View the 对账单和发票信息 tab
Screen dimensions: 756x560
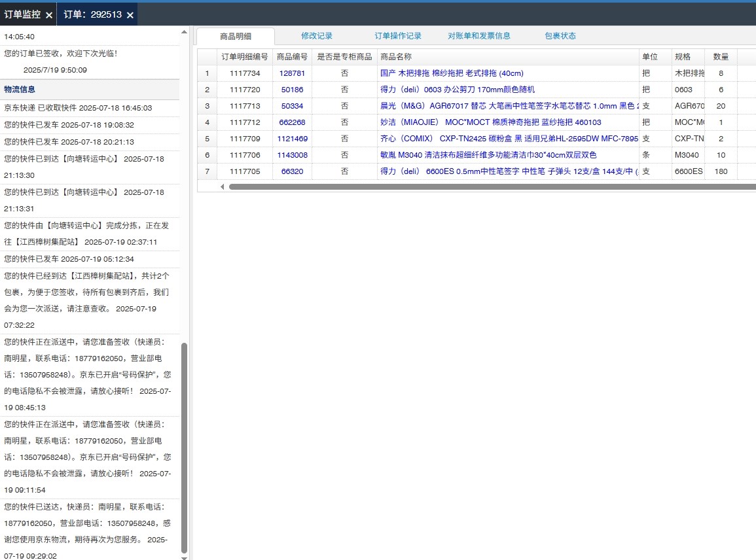point(478,36)
